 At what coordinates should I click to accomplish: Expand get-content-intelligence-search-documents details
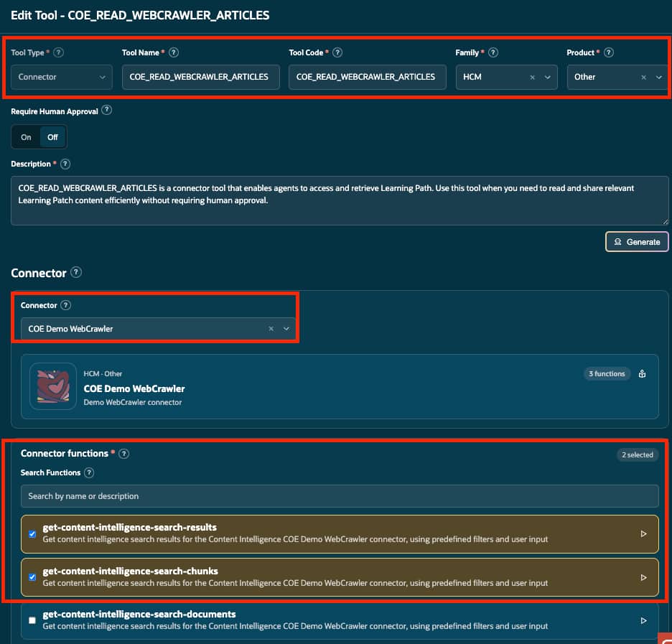tap(643, 620)
